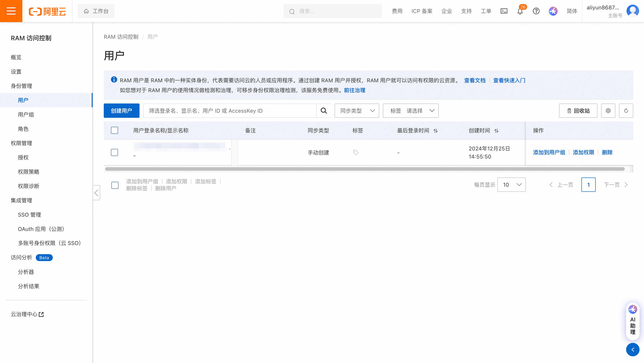Click the help question mark icon
This screenshot has height=363, width=644.
(x=536, y=11)
